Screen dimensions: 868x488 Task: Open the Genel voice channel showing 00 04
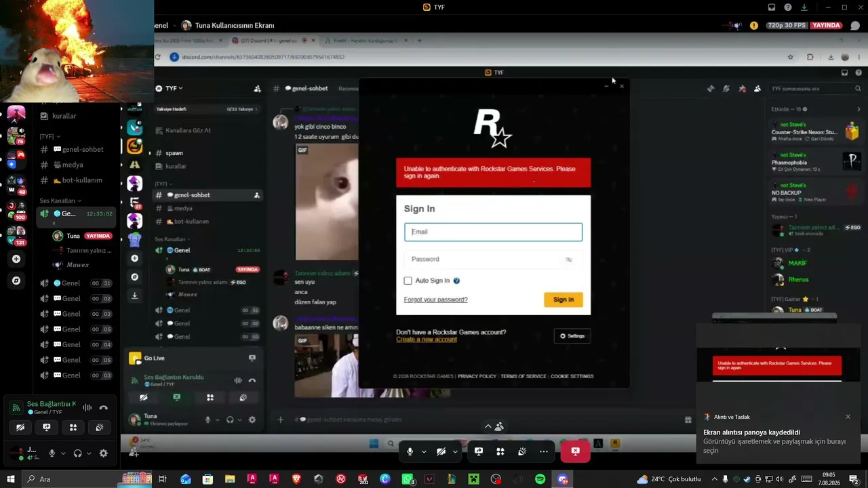(x=75, y=345)
